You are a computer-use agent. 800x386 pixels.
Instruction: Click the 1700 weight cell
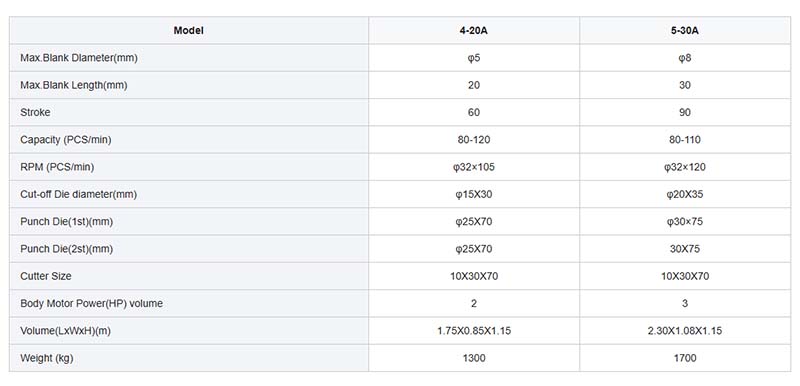point(685,358)
